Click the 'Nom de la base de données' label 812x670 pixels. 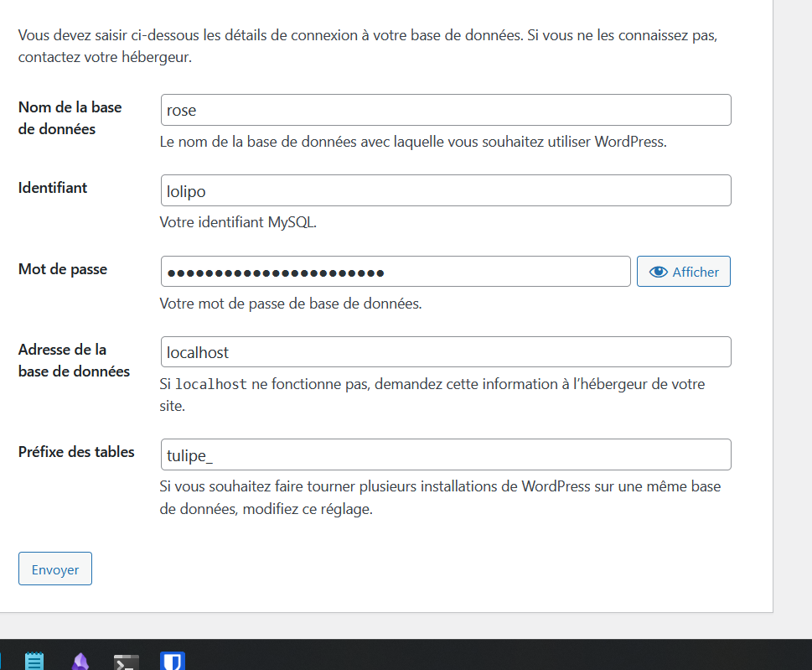pos(70,118)
